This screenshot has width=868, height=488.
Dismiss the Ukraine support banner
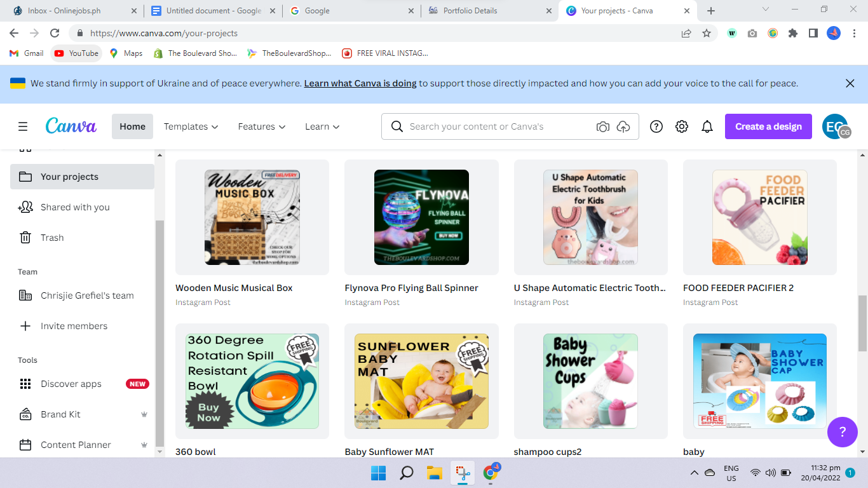pyautogui.click(x=850, y=83)
